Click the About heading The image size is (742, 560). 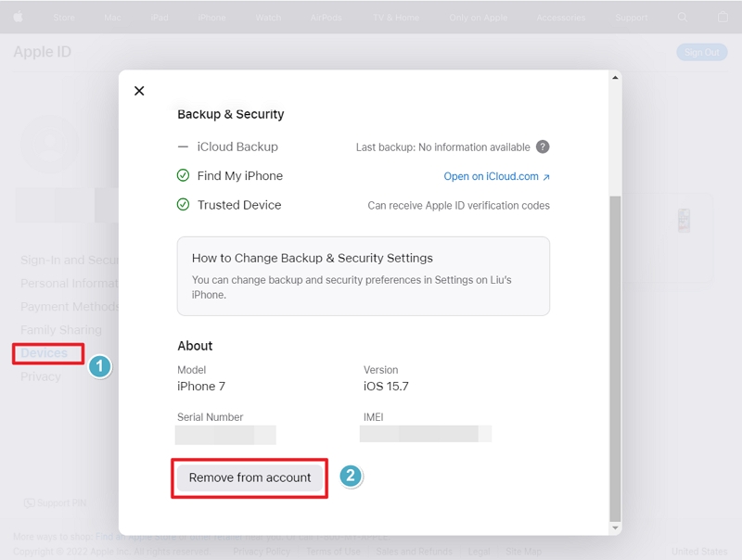click(195, 346)
